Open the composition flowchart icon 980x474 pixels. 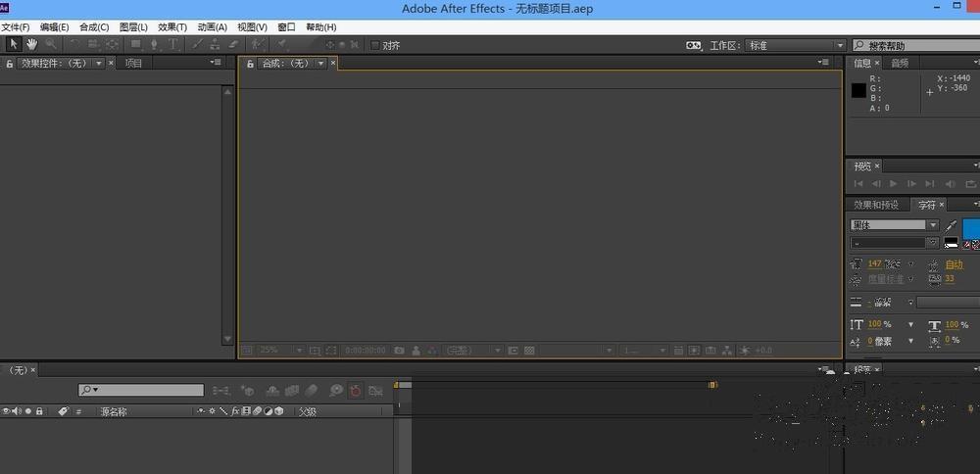pos(727,351)
